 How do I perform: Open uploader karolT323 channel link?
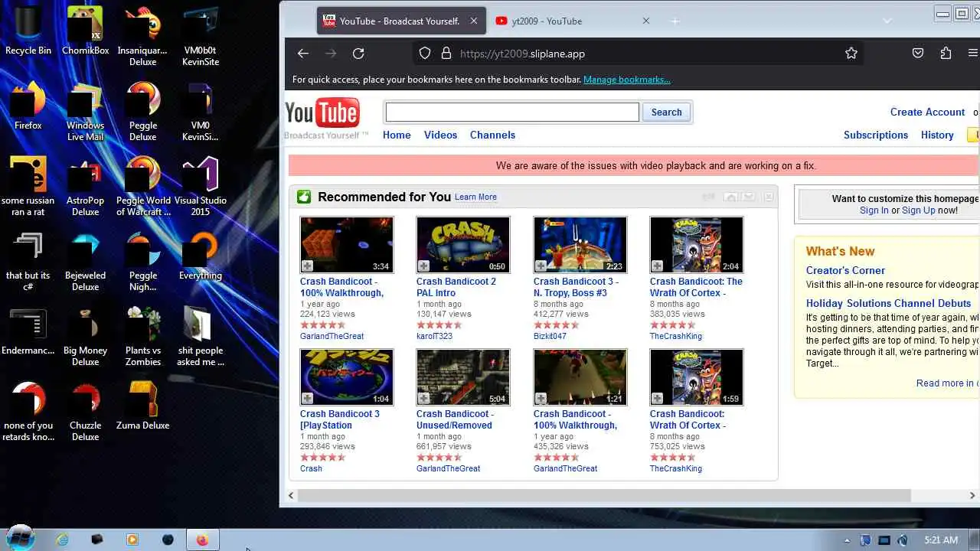click(x=434, y=336)
